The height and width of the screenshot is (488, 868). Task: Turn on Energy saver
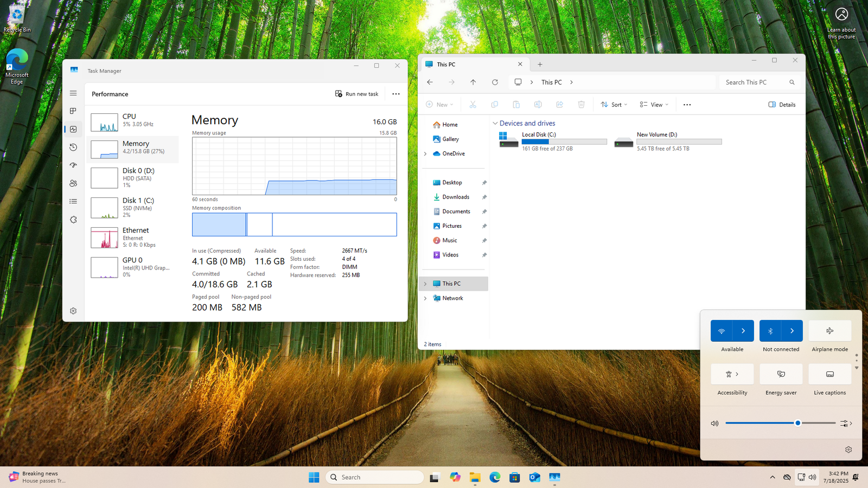(x=781, y=374)
